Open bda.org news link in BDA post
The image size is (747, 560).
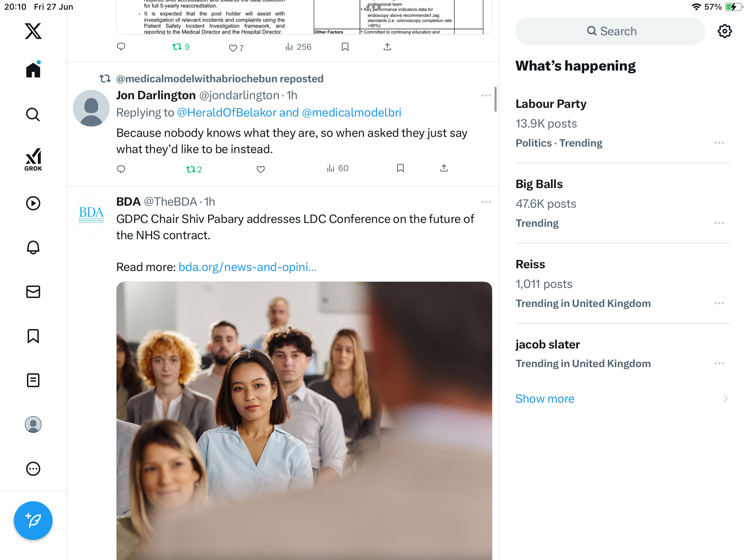[x=247, y=267]
